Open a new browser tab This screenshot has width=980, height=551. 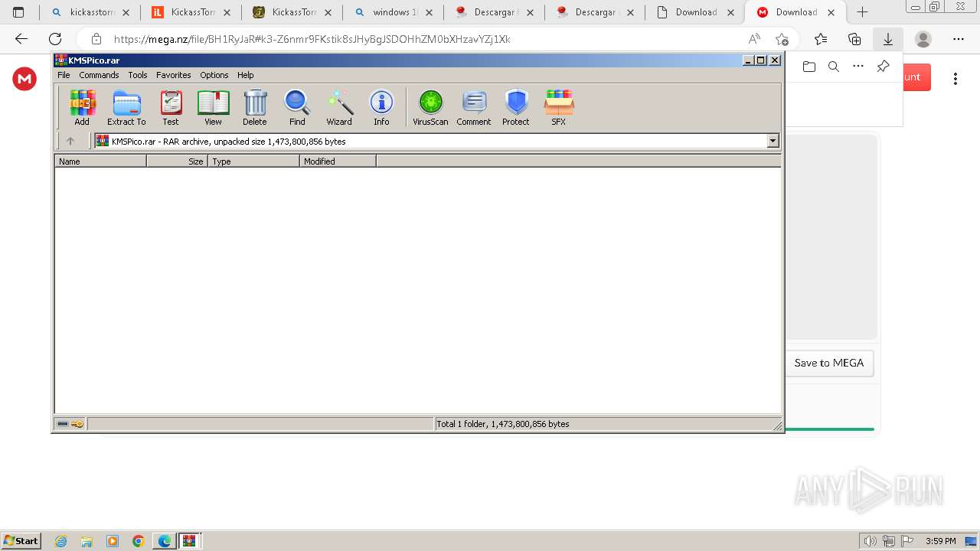862,12
